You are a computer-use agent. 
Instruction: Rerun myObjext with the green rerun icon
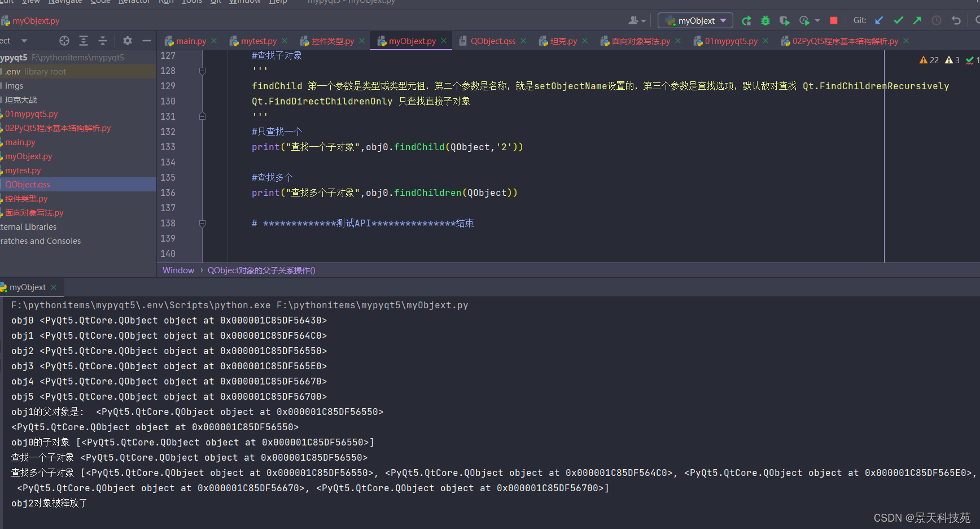click(746, 21)
